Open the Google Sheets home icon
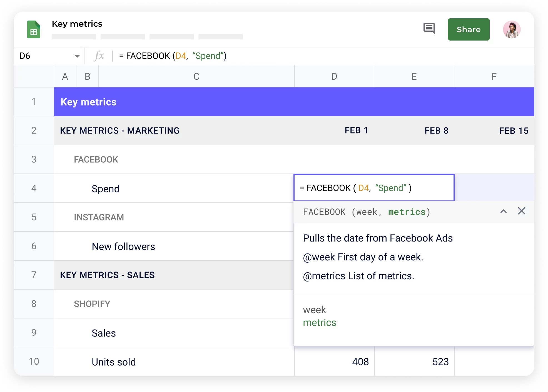The height and width of the screenshot is (392, 548). (x=34, y=29)
